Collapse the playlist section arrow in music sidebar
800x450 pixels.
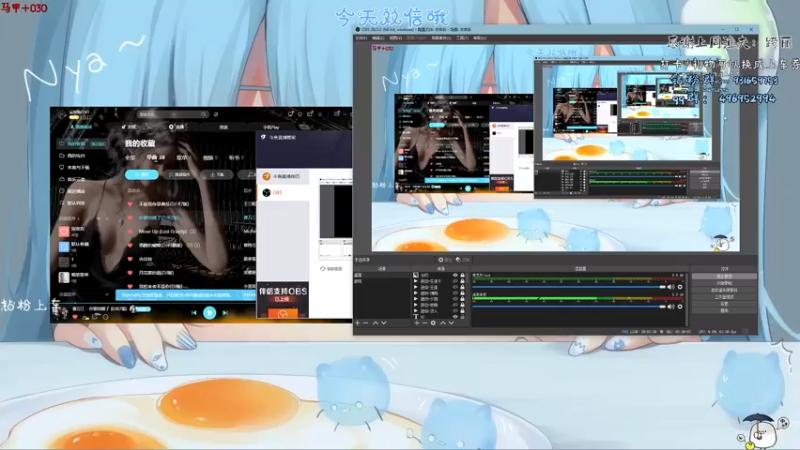click(x=107, y=218)
